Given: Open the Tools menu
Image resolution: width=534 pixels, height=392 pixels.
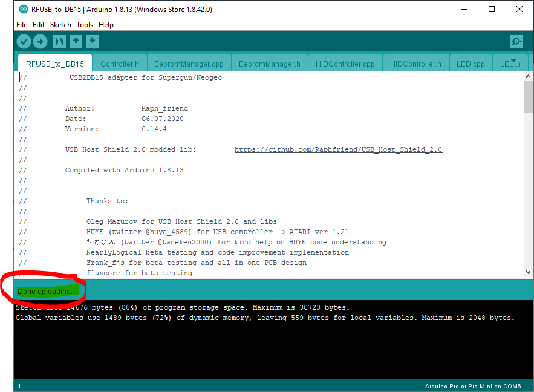Looking at the screenshot, I should pos(85,25).
